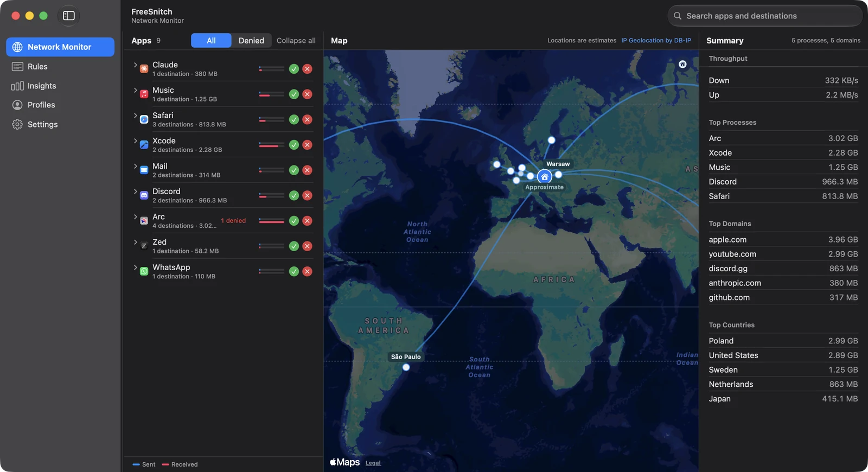Allow connections for Safari with green check
The height and width of the screenshot is (472, 868).
[293, 119]
